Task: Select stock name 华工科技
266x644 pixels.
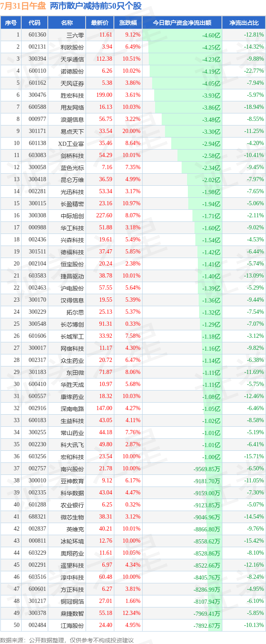Action: (72, 228)
